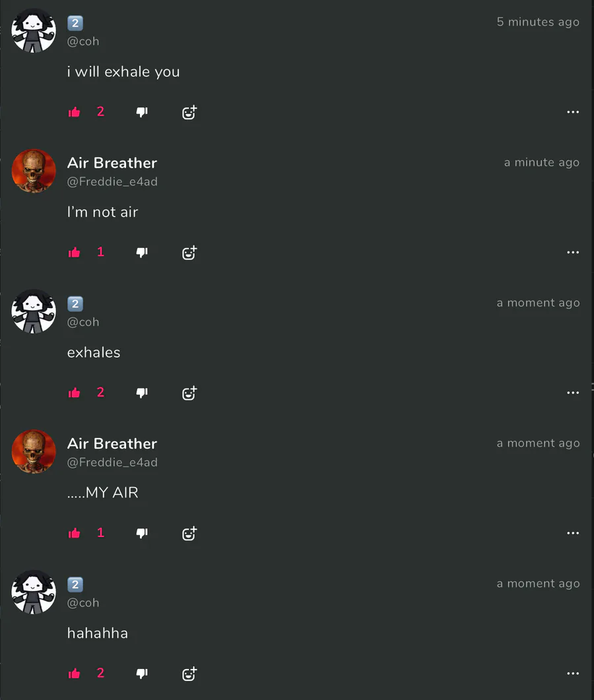Image resolution: width=594 pixels, height=700 pixels.
Task: Add reaction to ".....MY AIR" comment
Action: (189, 533)
